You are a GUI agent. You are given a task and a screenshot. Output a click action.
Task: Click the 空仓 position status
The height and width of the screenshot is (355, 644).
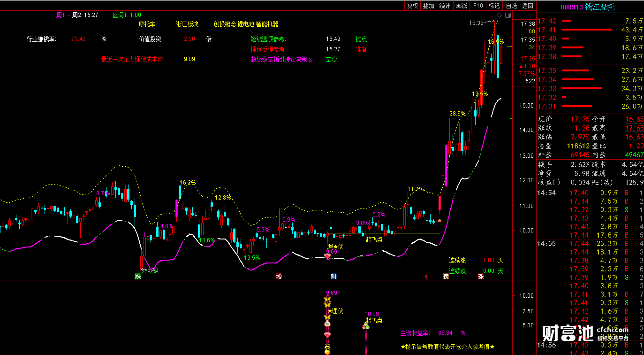(332, 60)
